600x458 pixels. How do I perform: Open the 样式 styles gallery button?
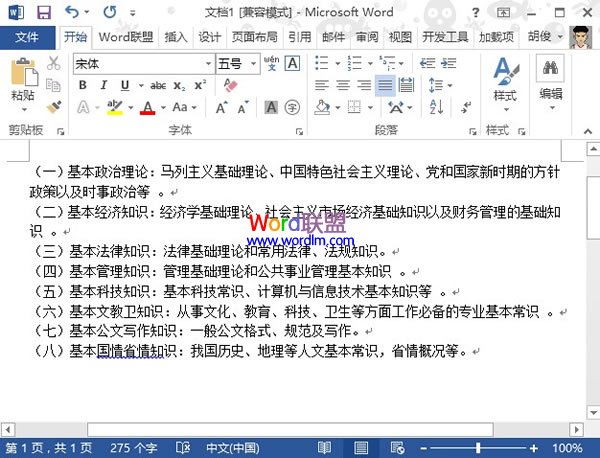point(505,80)
